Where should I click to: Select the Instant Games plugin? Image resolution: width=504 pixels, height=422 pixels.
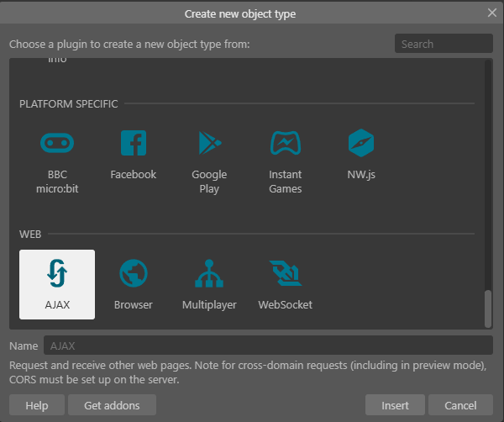pyautogui.click(x=285, y=144)
